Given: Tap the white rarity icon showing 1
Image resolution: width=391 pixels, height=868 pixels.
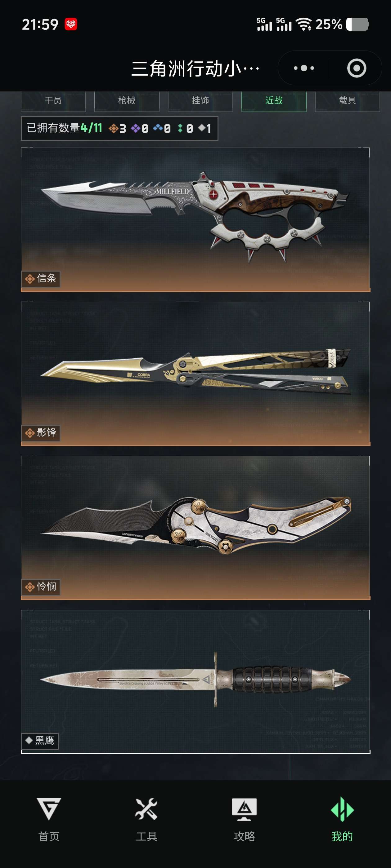Looking at the screenshot, I should coord(202,128).
